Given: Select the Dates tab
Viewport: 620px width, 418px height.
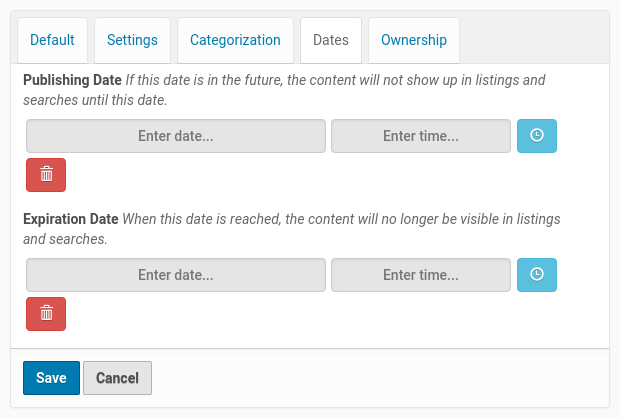Looking at the screenshot, I should pos(331,41).
